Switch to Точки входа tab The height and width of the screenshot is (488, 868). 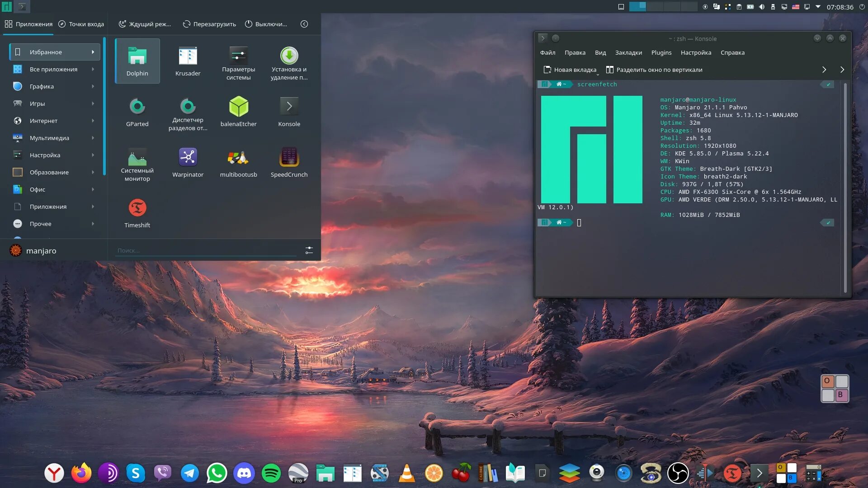pyautogui.click(x=81, y=24)
